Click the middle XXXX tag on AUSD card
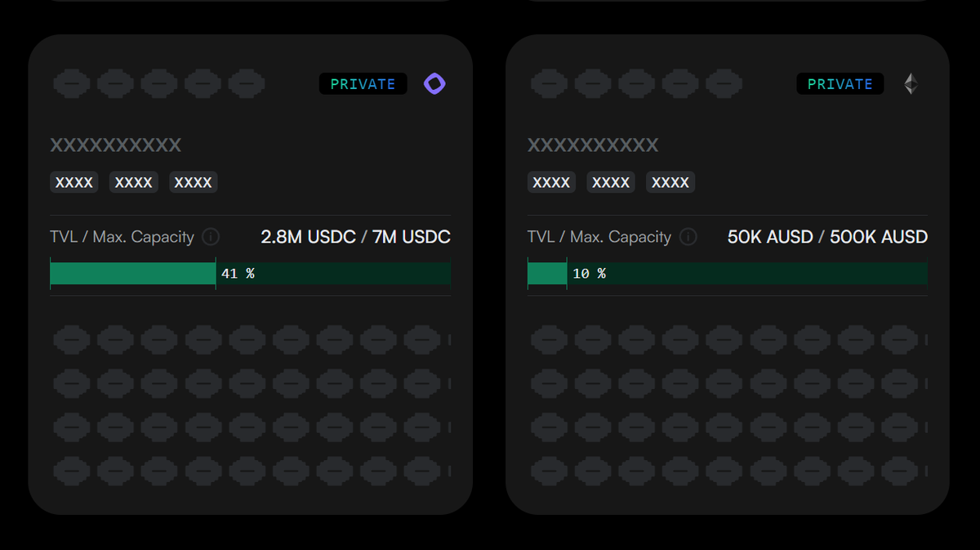The image size is (980, 550). 611,182
